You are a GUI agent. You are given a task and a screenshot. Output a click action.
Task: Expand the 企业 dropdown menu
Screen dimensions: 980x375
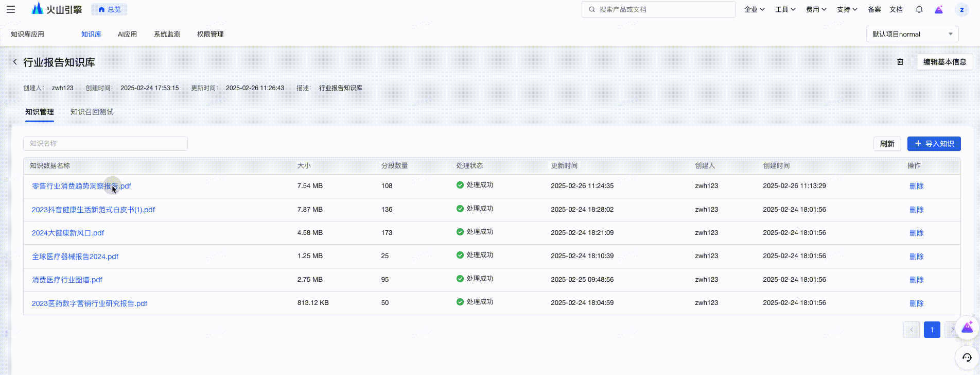(754, 9)
